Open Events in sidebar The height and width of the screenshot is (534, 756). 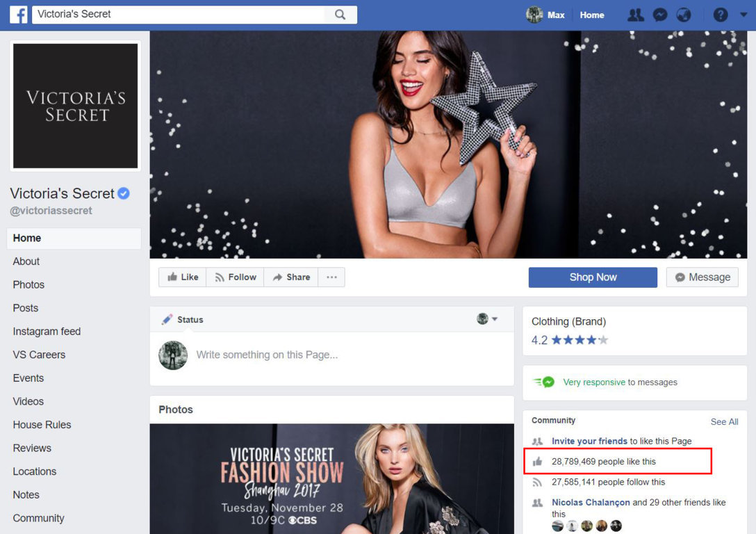pos(28,378)
